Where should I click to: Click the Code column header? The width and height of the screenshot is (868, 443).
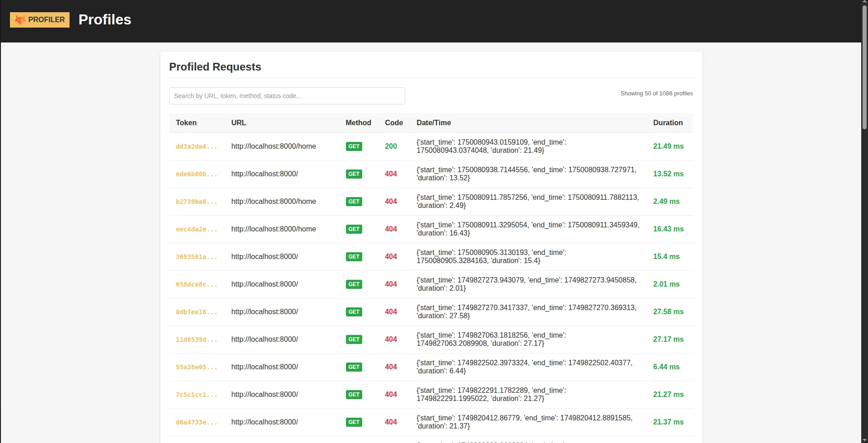394,123
